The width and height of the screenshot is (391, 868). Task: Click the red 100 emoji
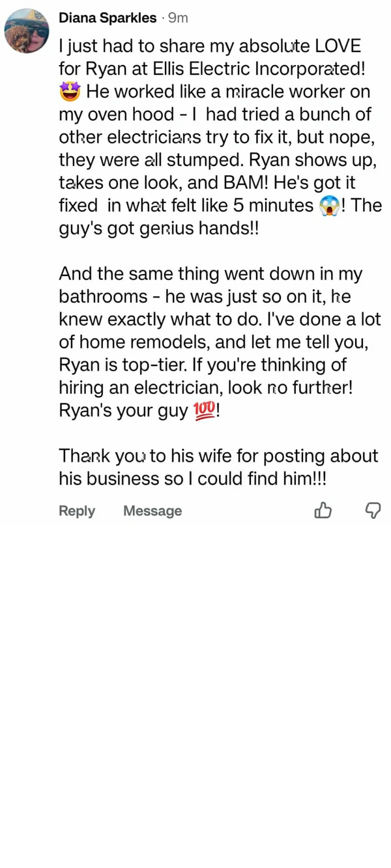(203, 412)
